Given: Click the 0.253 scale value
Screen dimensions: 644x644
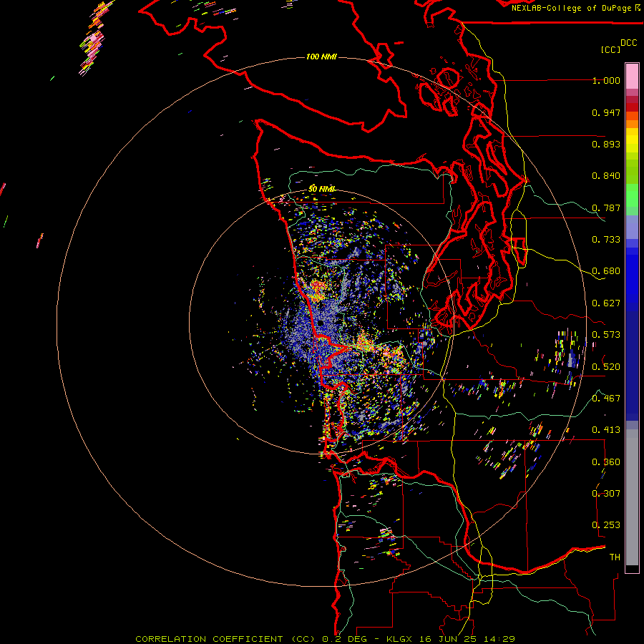Looking at the screenshot, I should (x=606, y=525).
